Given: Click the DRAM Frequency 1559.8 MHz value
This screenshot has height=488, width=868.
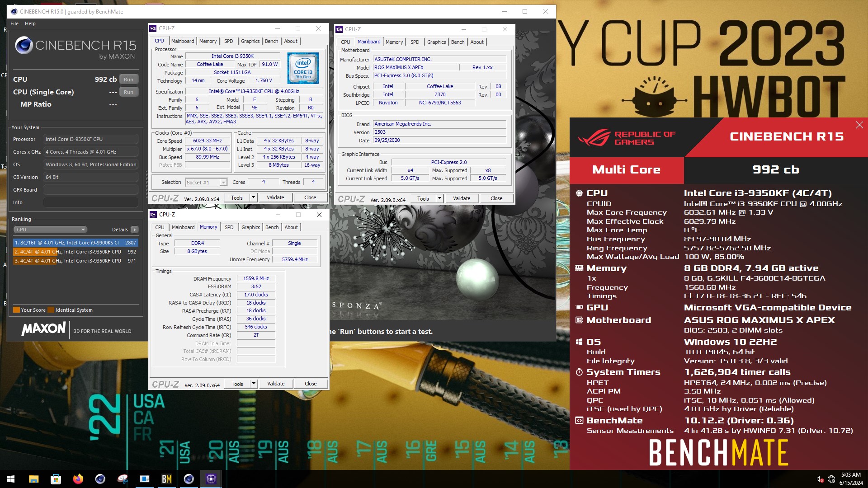Looking at the screenshot, I should point(256,278).
